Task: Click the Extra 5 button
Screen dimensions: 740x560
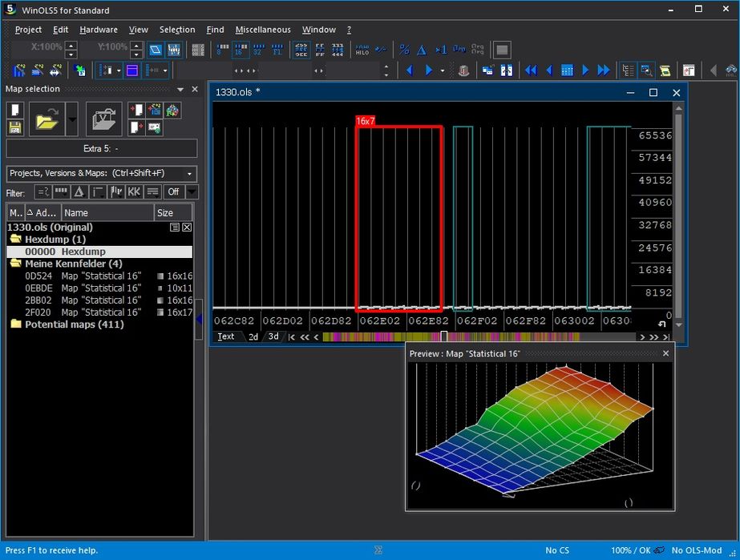Action: 101,149
